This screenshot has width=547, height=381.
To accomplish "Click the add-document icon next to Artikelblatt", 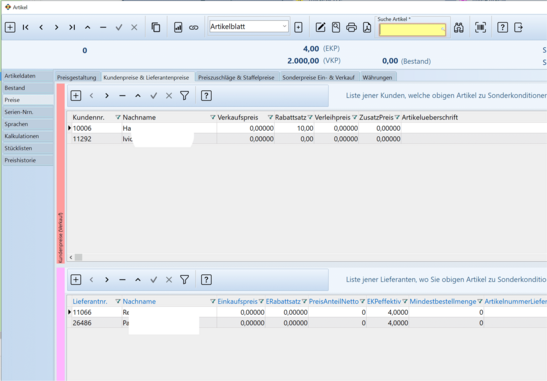I will pos(298,27).
